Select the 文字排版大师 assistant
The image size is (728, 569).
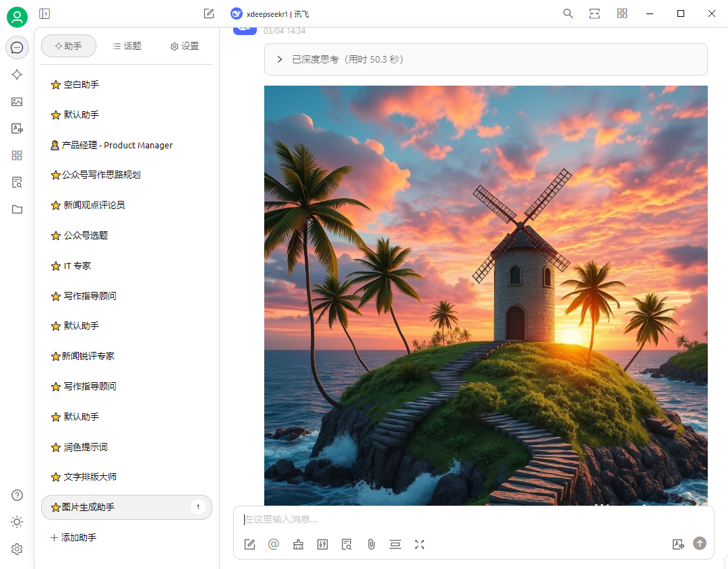90,477
